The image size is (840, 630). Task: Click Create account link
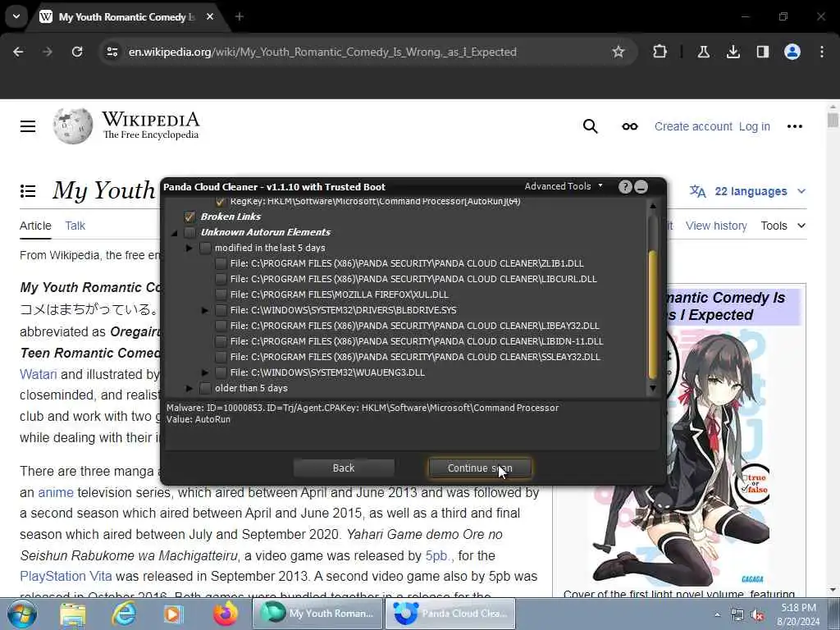693,126
